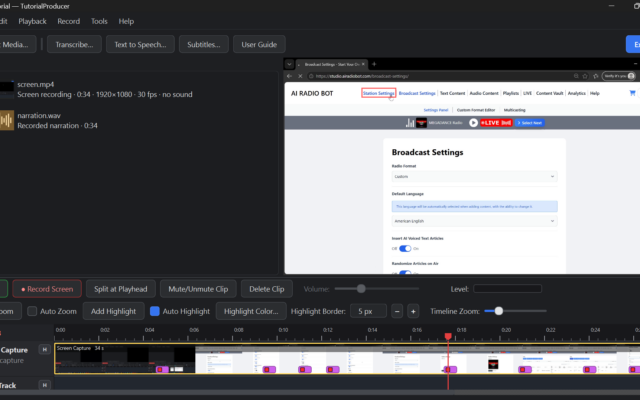The height and width of the screenshot is (400, 640).
Task: Decrease highlight border with the minus button
Action: click(397, 311)
